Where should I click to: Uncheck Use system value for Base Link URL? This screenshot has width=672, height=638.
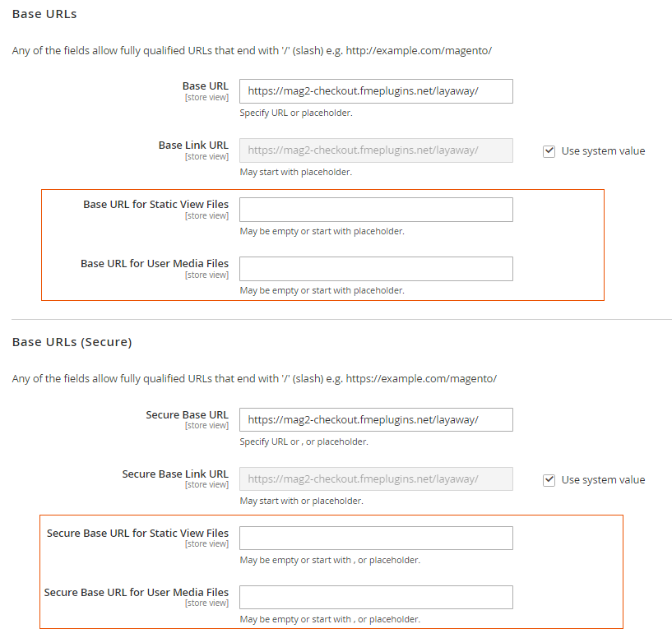(x=549, y=151)
